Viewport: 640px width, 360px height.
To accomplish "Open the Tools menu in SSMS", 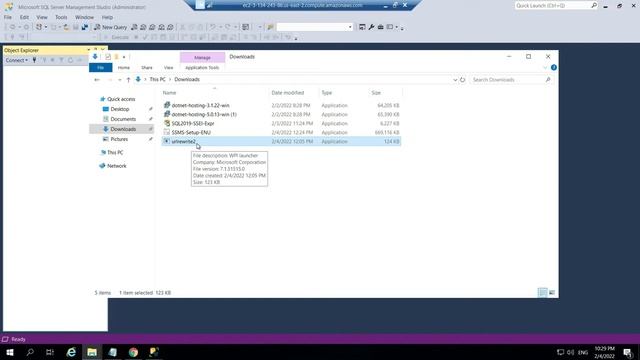I will pyautogui.click(x=61, y=17).
